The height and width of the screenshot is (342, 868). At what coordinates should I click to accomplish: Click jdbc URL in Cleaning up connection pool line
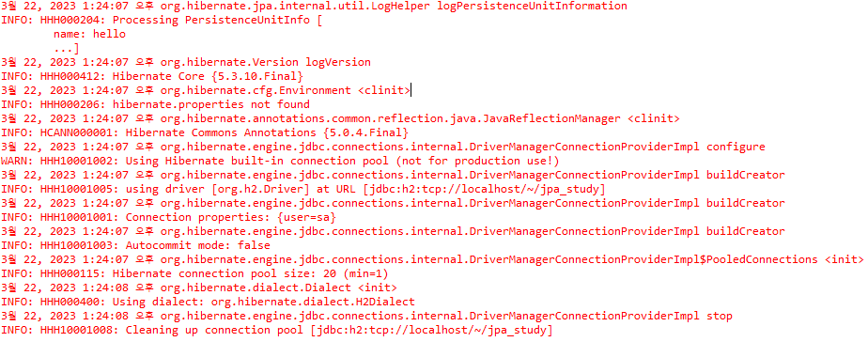click(431, 331)
